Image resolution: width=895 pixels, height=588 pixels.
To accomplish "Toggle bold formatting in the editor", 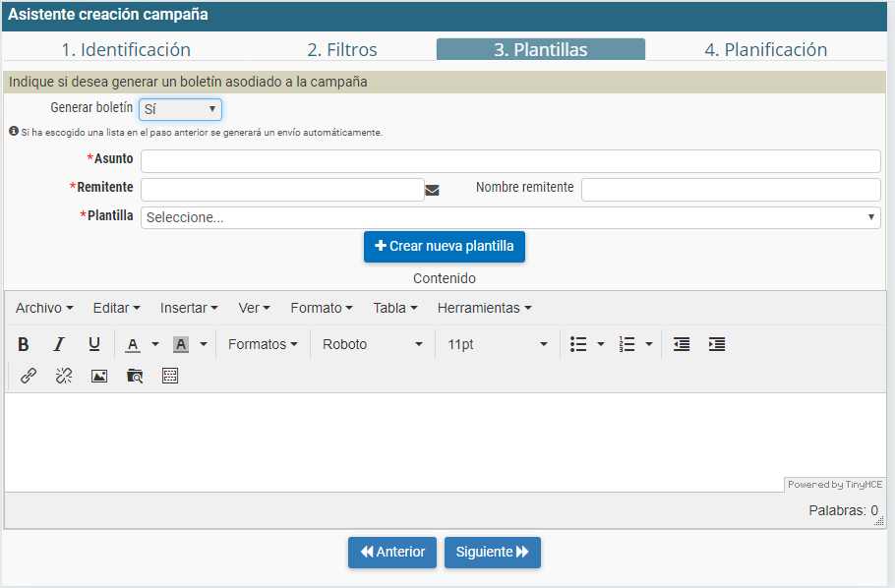I will click(x=24, y=344).
